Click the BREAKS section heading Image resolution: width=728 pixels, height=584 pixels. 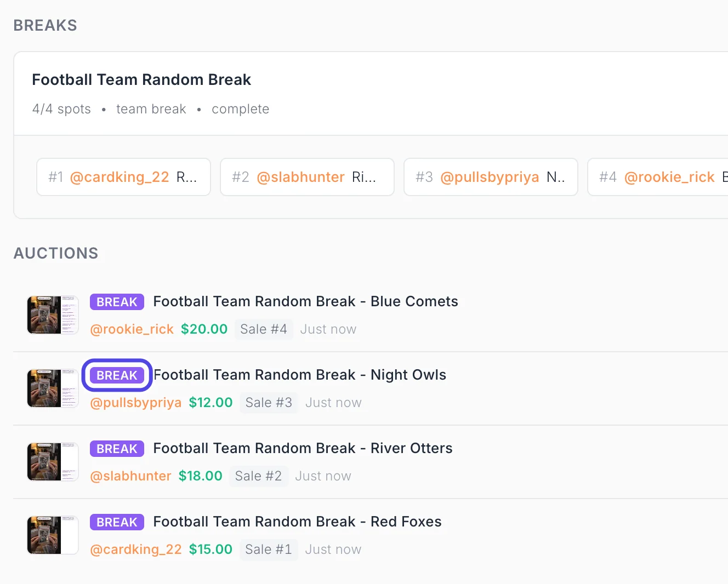click(x=46, y=26)
